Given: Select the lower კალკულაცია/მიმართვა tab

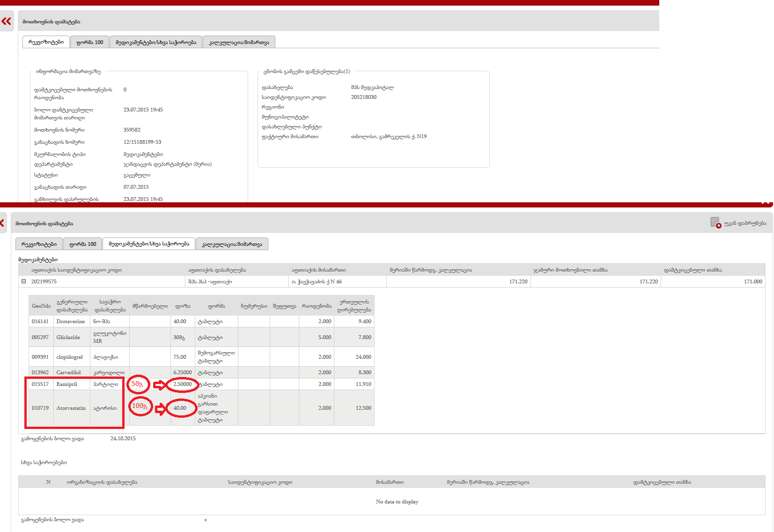Looking at the screenshot, I should (x=232, y=244).
